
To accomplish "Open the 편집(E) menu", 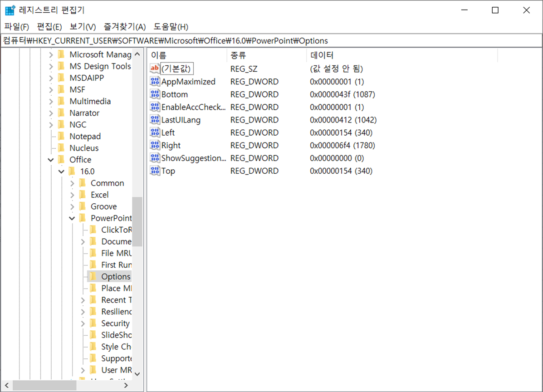I will click(49, 27).
